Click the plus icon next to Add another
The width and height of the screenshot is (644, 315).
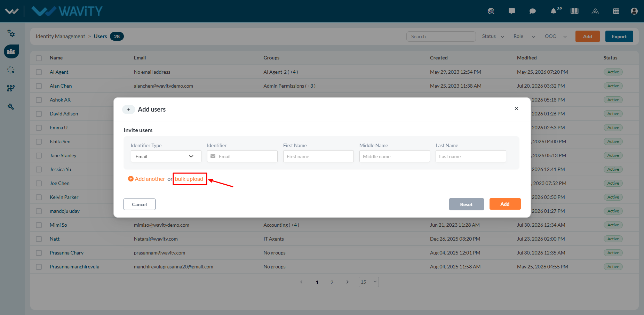(x=131, y=179)
